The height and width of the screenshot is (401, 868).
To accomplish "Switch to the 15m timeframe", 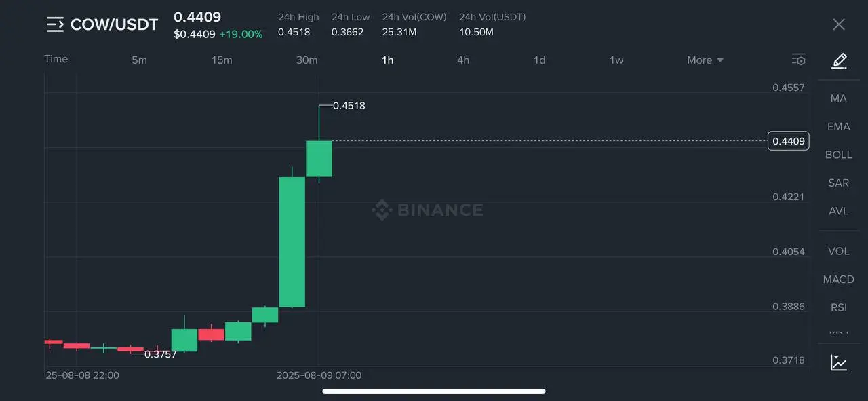I will click(x=222, y=60).
